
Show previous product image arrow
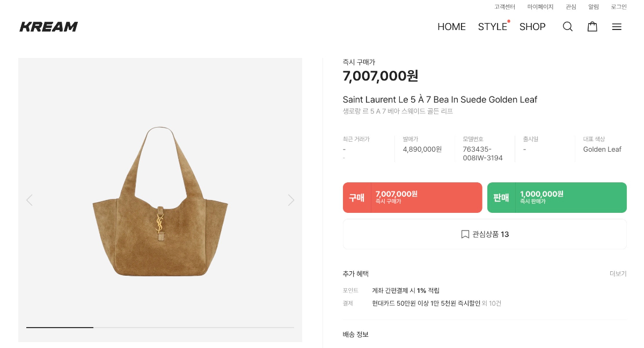click(x=30, y=200)
